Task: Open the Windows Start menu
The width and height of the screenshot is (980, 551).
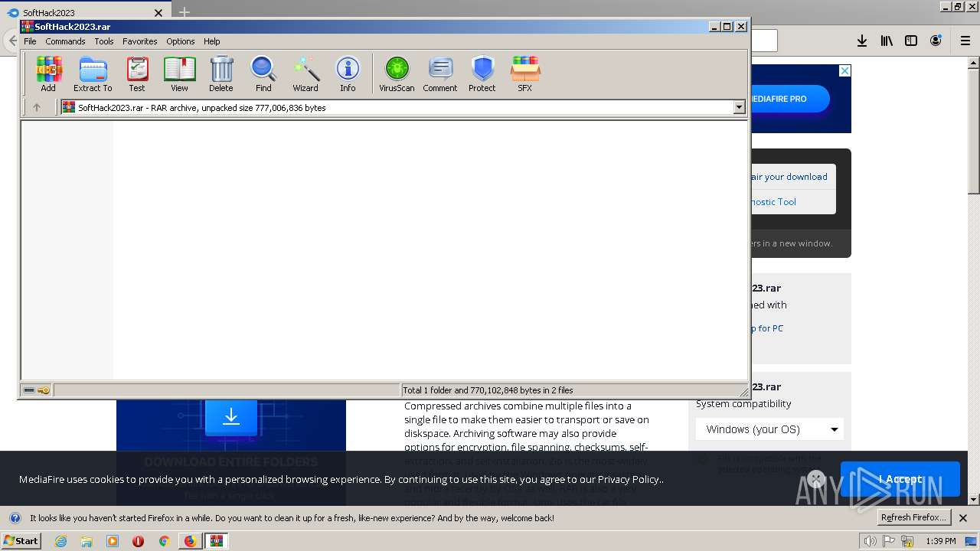Action: tap(21, 540)
